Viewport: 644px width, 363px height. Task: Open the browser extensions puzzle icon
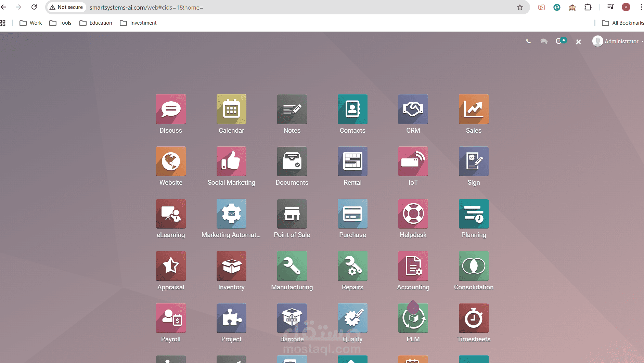coord(588,7)
